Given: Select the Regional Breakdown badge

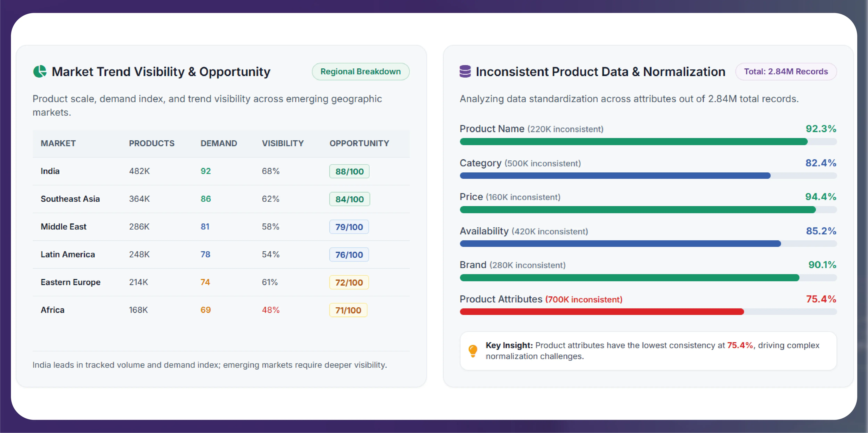Looking at the screenshot, I should pos(360,71).
